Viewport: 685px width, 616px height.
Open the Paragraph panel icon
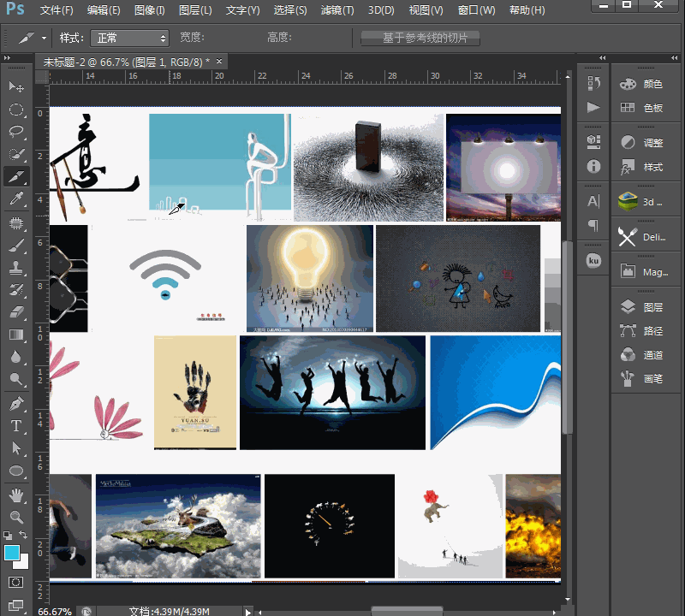click(x=593, y=225)
